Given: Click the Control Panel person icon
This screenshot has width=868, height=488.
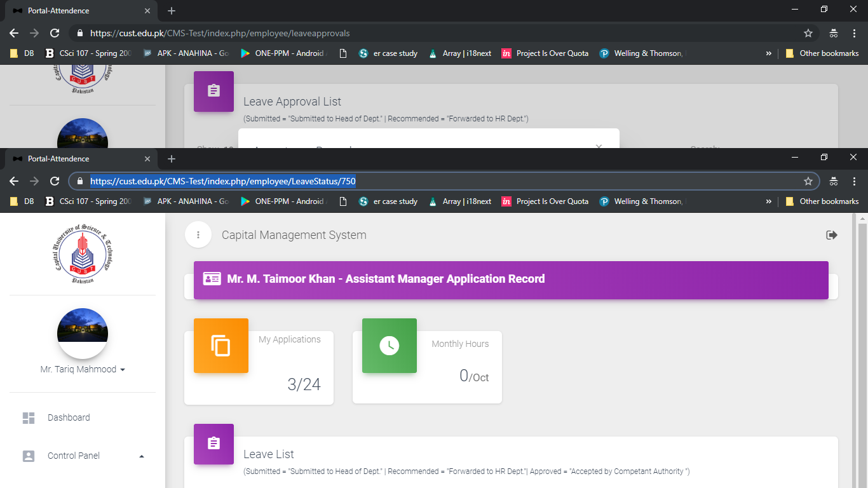Looking at the screenshot, I should pyautogui.click(x=29, y=456).
